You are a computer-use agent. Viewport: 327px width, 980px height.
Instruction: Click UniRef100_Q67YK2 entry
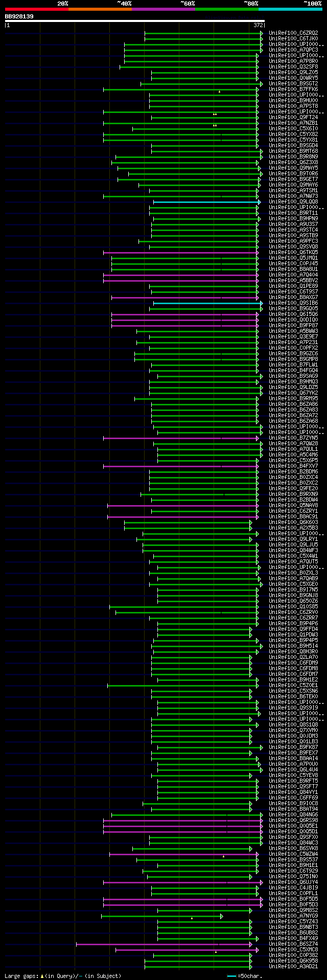pos(293,393)
